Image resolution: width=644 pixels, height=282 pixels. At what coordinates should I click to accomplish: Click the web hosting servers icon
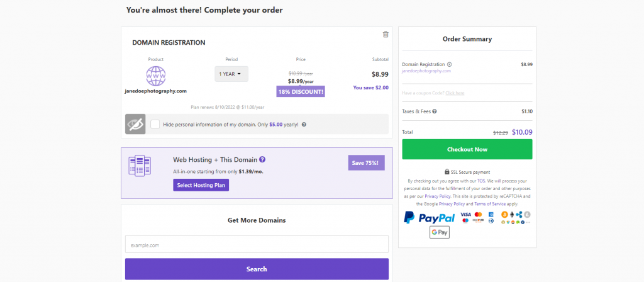click(x=140, y=166)
